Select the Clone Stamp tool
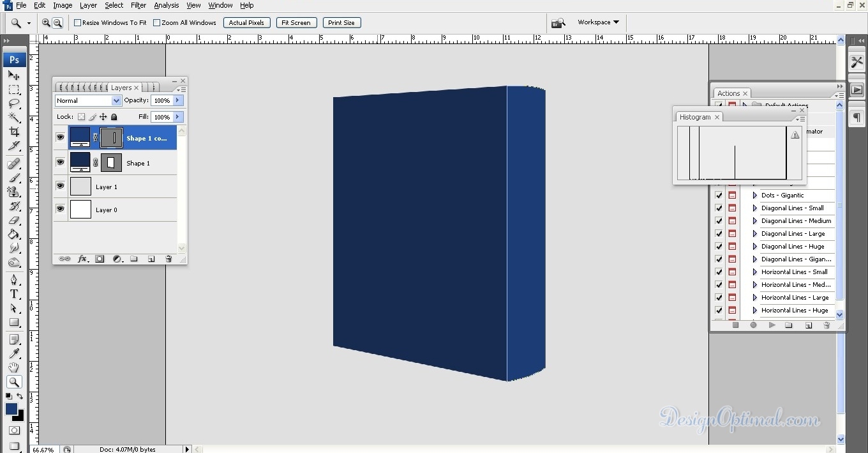The image size is (868, 453). 14,192
